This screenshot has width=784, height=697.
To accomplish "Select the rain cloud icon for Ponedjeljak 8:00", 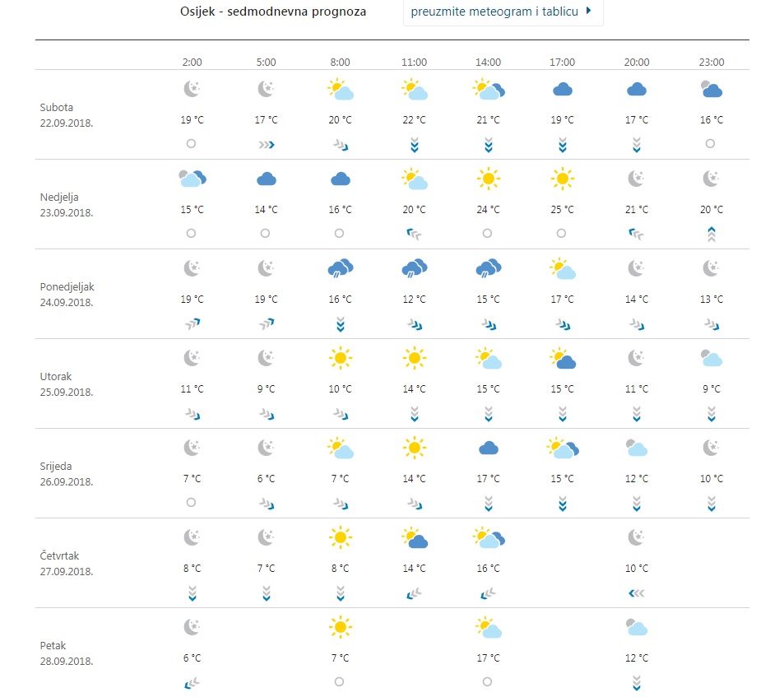I will (x=340, y=267).
